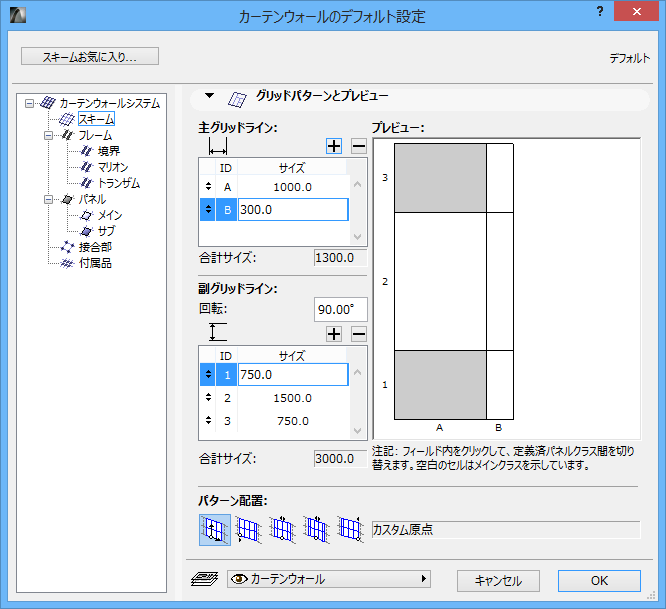Select サブ in the tree
666x609 pixels.
pyautogui.click(x=106, y=231)
